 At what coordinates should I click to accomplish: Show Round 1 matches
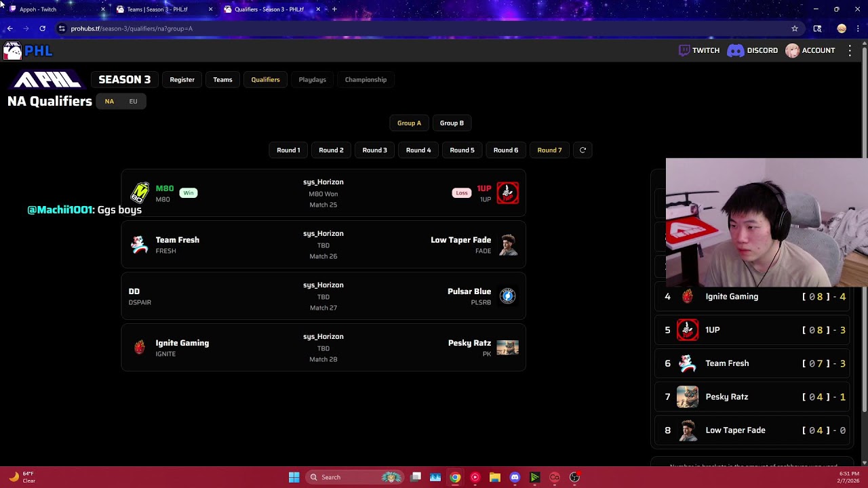(288, 150)
